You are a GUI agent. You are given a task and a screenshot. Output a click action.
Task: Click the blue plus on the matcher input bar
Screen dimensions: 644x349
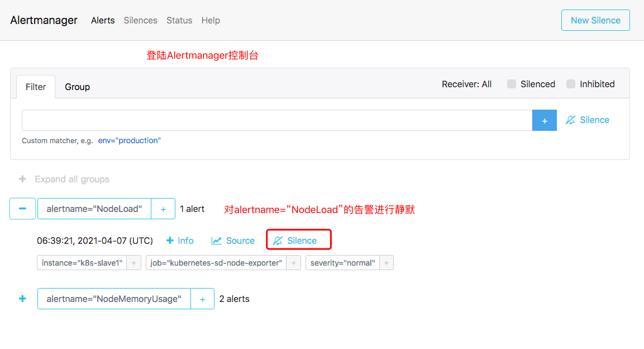coord(544,120)
